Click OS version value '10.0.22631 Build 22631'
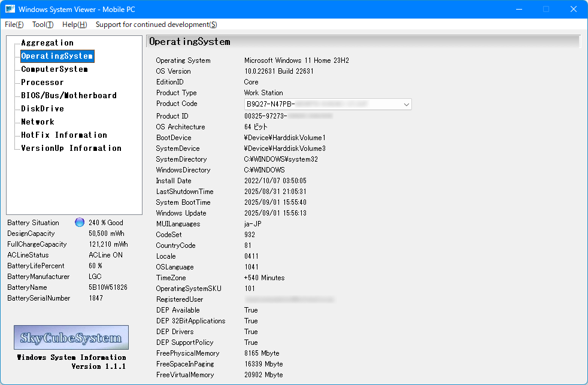 (x=279, y=71)
